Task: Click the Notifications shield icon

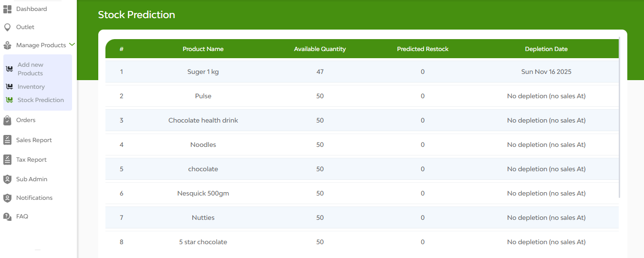Action: point(7,198)
